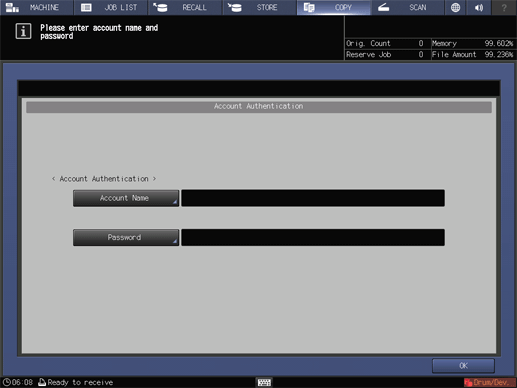Open the RECALL tab
Image resolution: width=517 pixels, height=388 pixels.
pyautogui.click(x=185, y=7)
